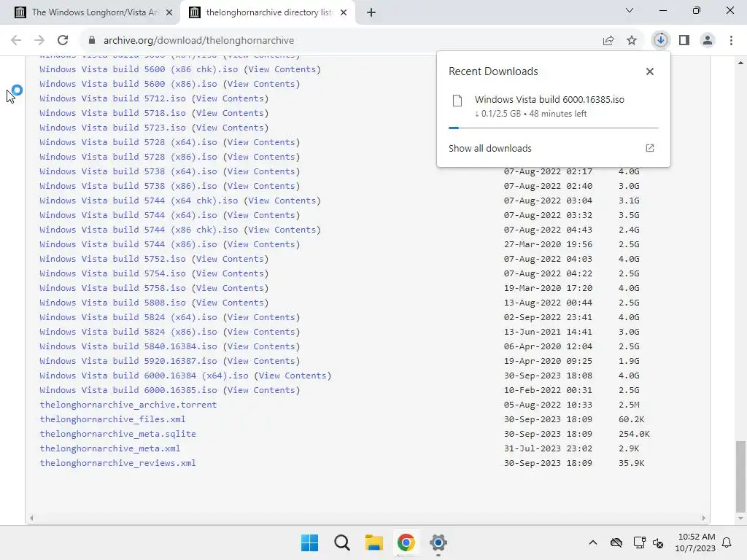Viewport: 747px width, 560px height.
Task: Open thelonghornarchive_files.xml
Action: point(112,419)
